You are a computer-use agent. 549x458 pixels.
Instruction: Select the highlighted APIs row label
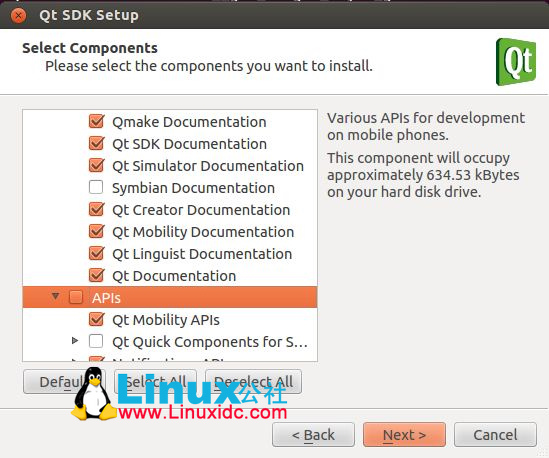click(106, 298)
